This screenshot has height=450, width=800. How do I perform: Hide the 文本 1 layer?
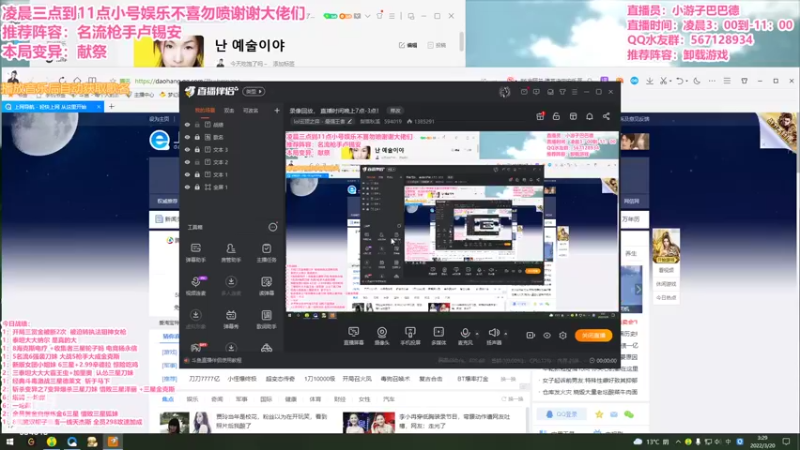187,174
